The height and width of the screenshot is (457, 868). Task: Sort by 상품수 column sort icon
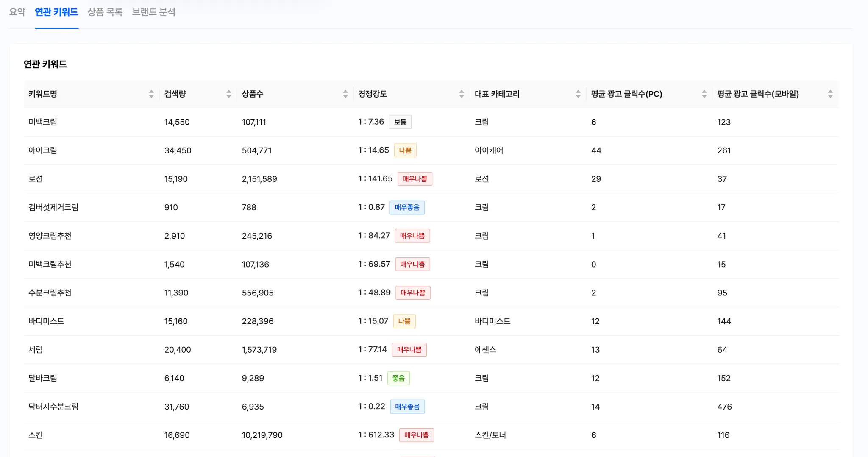click(345, 94)
